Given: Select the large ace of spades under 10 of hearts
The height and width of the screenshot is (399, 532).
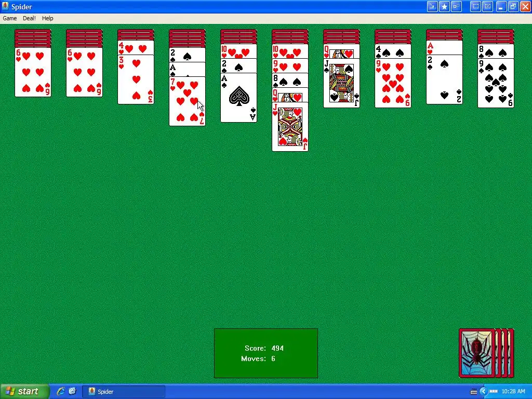Looking at the screenshot, I should coord(239,98).
